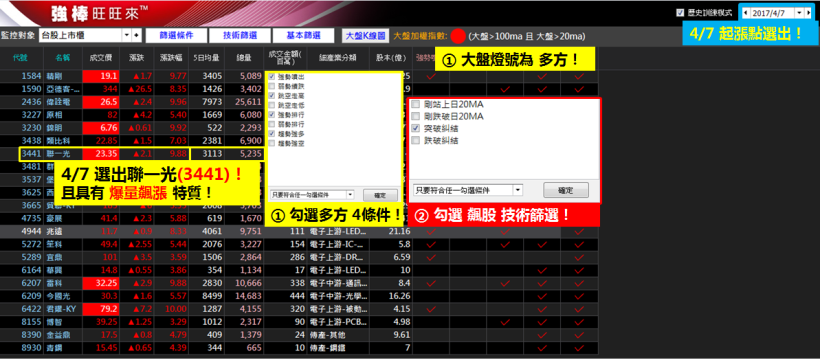The width and height of the screenshot is (820, 360).
Task: Uncheck the 強勢排行 condition
Action: (271, 115)
